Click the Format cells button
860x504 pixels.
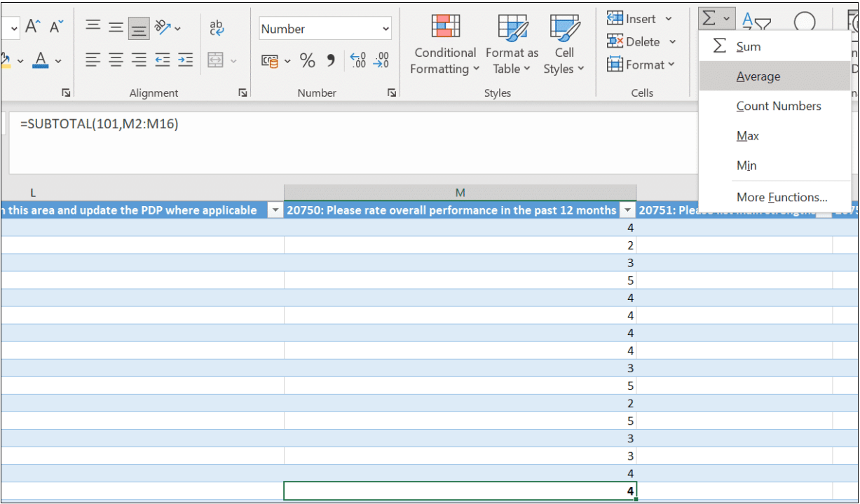click(641, 64)
